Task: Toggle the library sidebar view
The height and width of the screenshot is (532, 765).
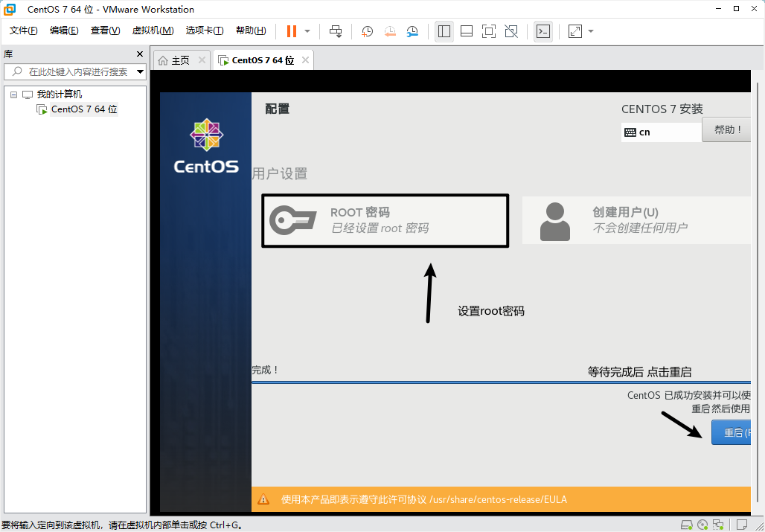Action: coord(444,31)
